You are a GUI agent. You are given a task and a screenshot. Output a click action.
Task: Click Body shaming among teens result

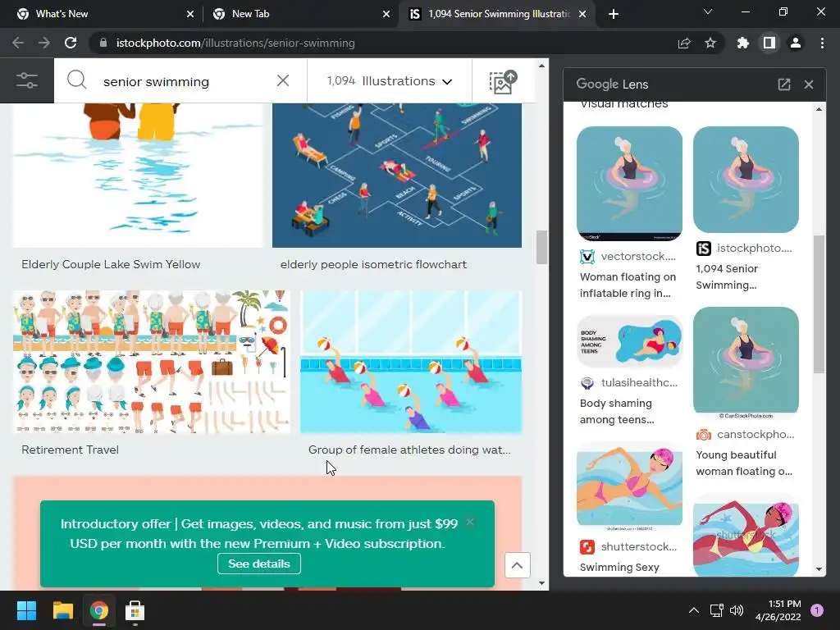click(x=617, y=412)
